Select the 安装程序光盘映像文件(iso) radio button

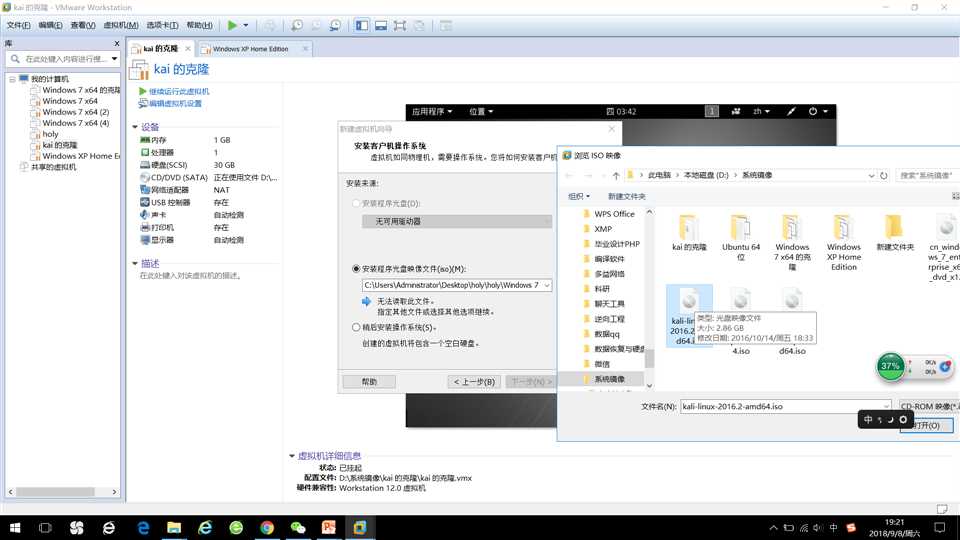point(356,269)
